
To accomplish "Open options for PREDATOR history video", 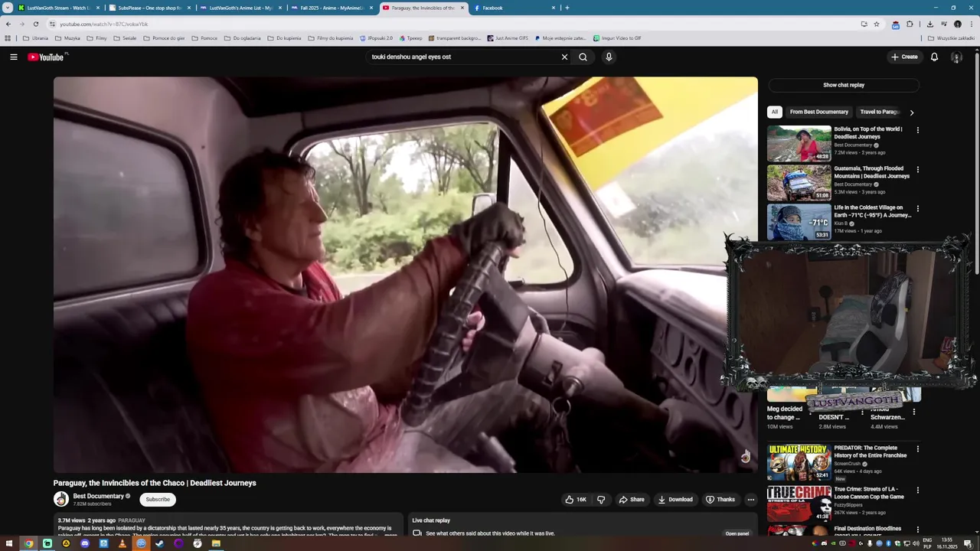I will (917, 449).
